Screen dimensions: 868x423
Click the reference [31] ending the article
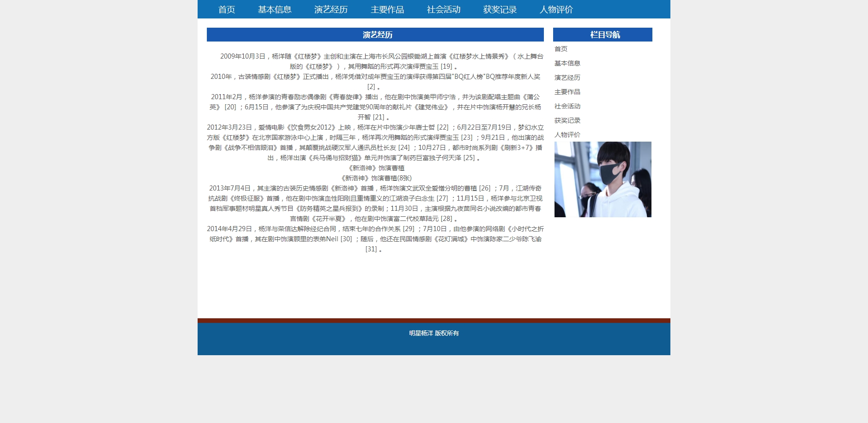371,249
